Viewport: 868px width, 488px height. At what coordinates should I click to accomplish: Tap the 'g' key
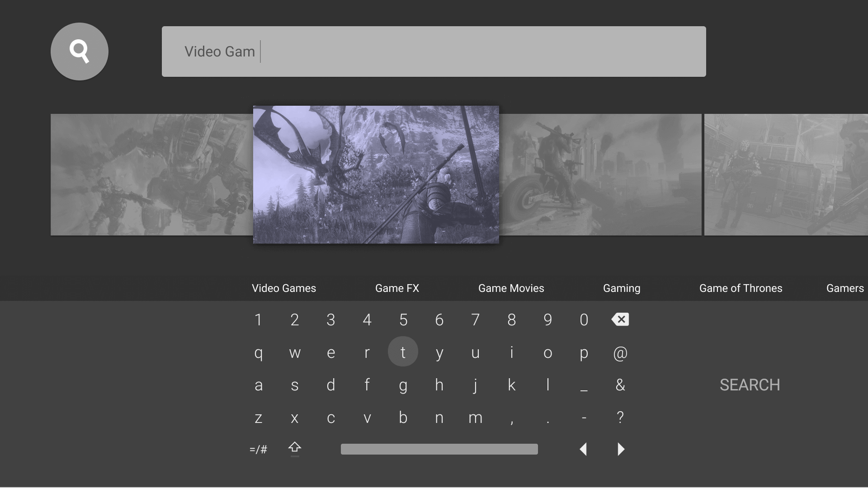(403, 386)
